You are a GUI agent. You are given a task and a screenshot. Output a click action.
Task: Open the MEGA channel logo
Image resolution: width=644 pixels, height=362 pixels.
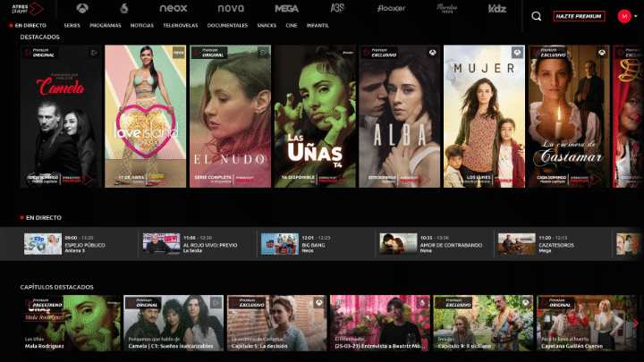[x=287, y=8]
